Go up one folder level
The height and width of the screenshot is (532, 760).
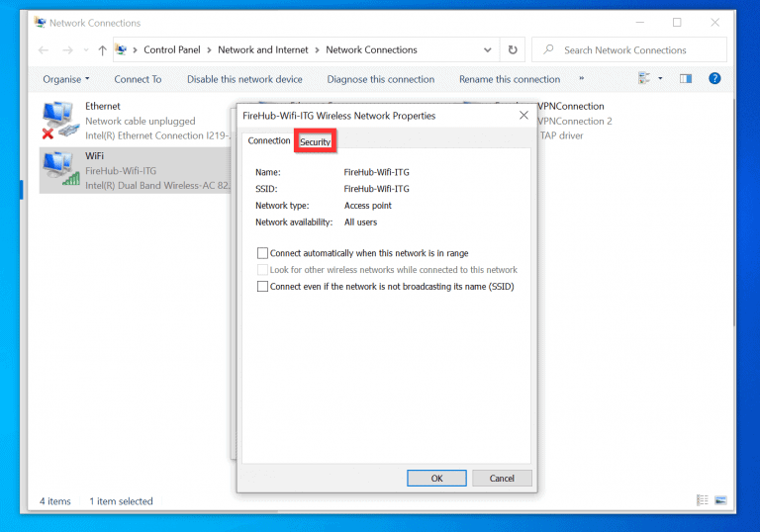point(102,49)
